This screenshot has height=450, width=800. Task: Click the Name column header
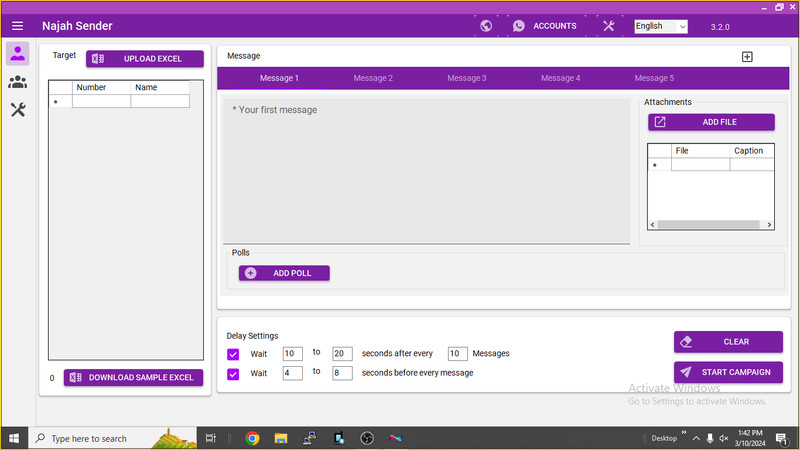(160, 87)
